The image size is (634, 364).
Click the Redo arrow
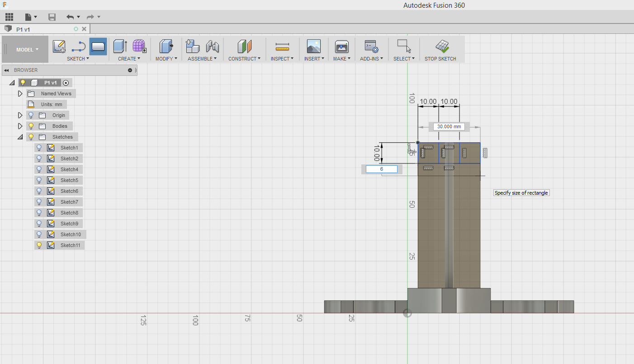pyautogui.click(x=90, y=17)
